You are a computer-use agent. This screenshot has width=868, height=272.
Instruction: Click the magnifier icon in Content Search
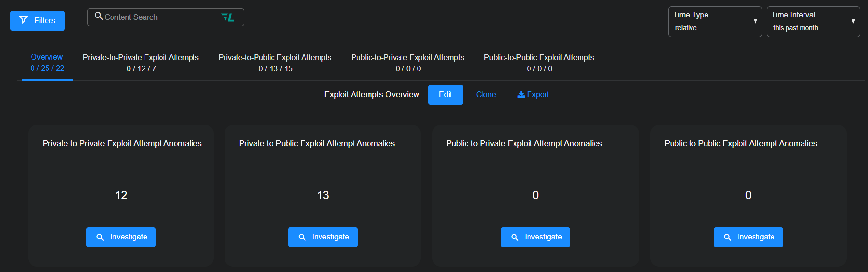(98, 17)
